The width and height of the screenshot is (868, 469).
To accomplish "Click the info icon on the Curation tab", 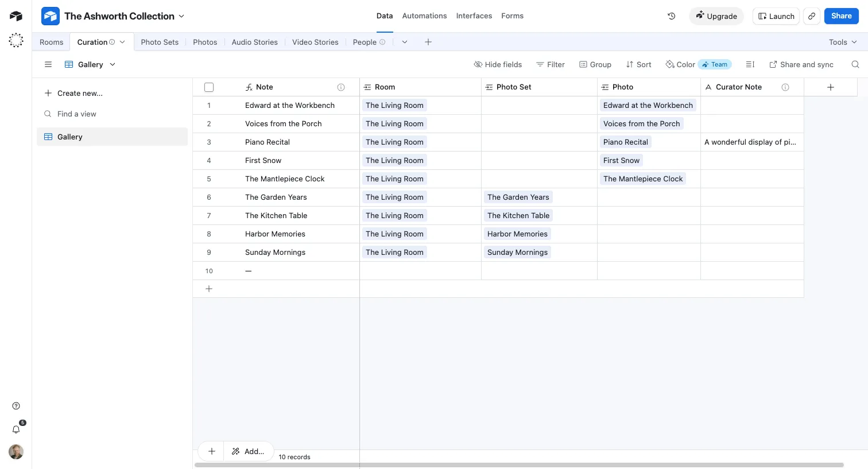I will 112,42.
